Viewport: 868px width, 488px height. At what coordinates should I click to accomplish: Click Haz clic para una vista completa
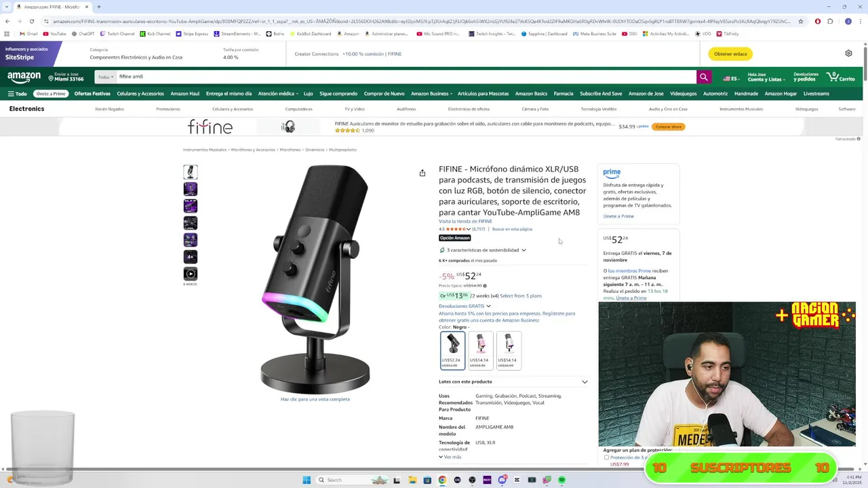tap(315, 399)
